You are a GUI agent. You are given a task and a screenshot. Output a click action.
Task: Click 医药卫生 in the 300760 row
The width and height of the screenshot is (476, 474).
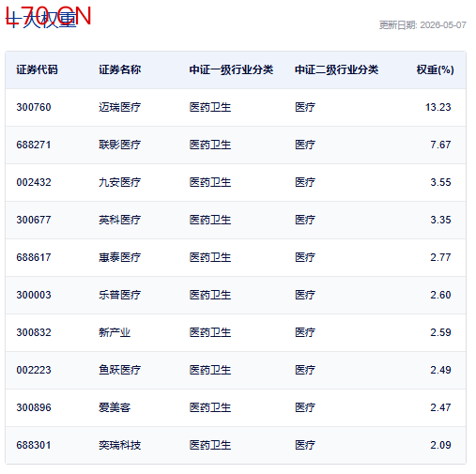tap(210, 107)
